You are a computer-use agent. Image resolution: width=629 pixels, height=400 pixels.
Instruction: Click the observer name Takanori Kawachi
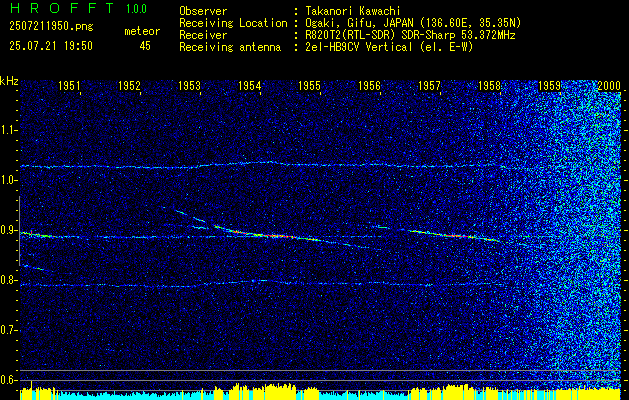[x=353, y=11]
